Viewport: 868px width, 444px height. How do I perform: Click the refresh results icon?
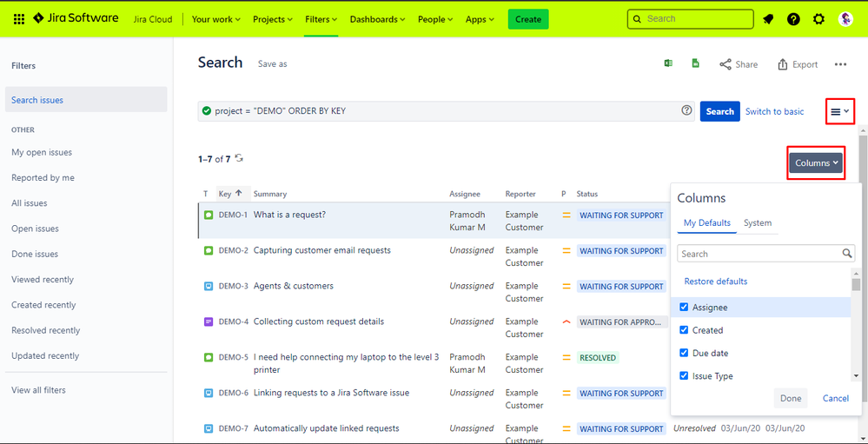[239, 158]
